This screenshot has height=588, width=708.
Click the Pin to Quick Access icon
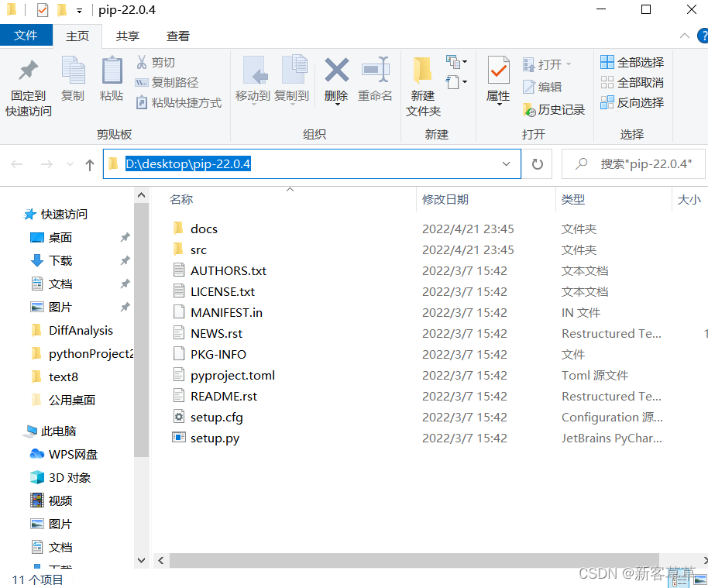click(x=29, y=70)
